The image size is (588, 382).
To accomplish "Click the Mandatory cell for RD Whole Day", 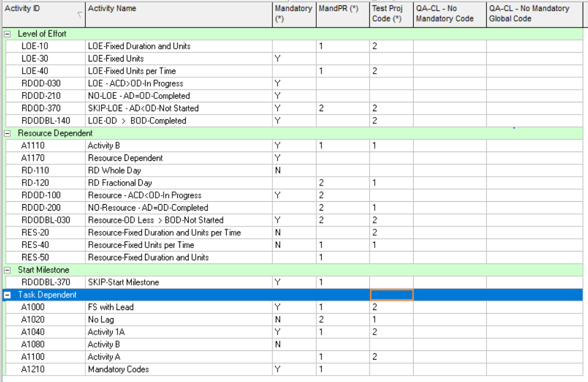I will click(x=294, y=171).
